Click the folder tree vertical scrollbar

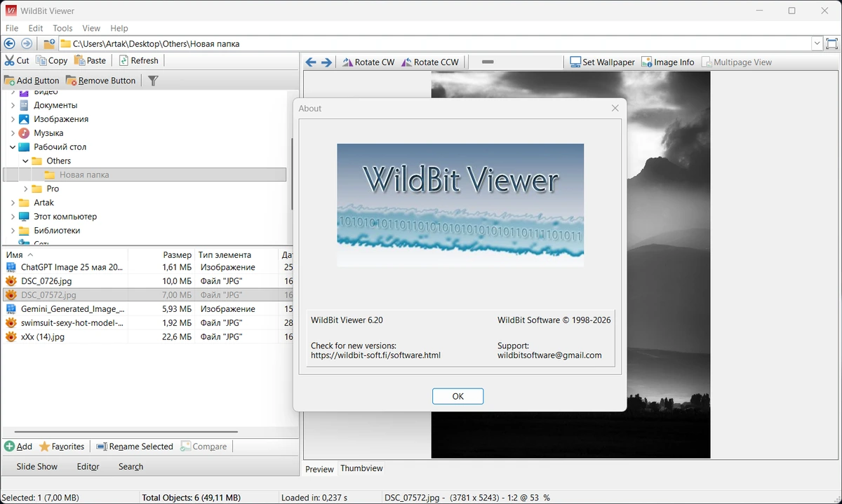(292, 174)
